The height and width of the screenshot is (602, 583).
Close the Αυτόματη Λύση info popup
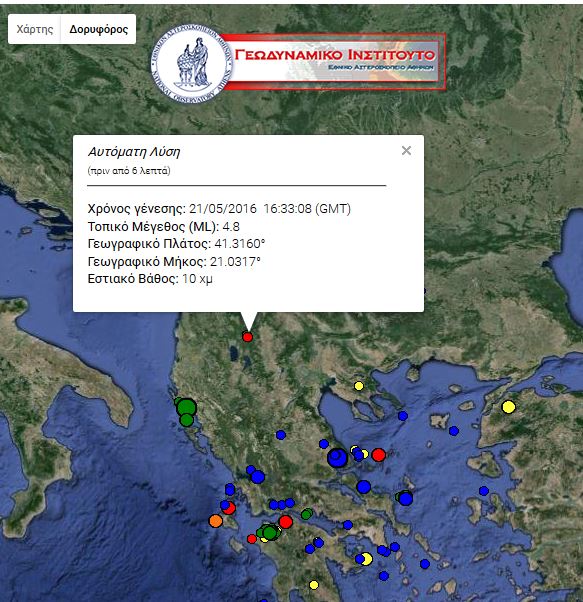point(406,150)
